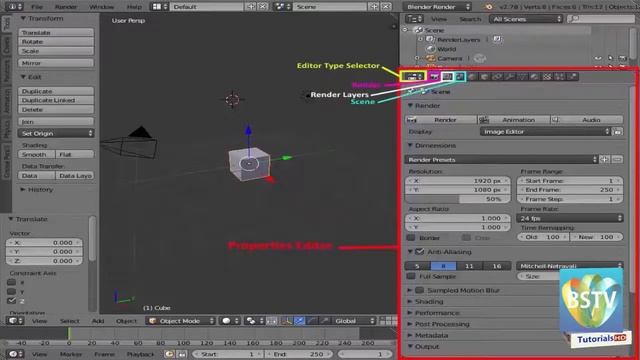The width and height of the screenshot is (640, 360).
Task: Click the render visibility icon for Camera
Action: coord(622,58)
